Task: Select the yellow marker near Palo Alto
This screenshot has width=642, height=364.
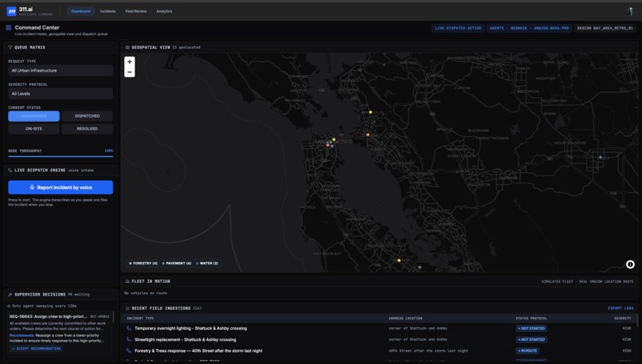Action: pos(399,260)
